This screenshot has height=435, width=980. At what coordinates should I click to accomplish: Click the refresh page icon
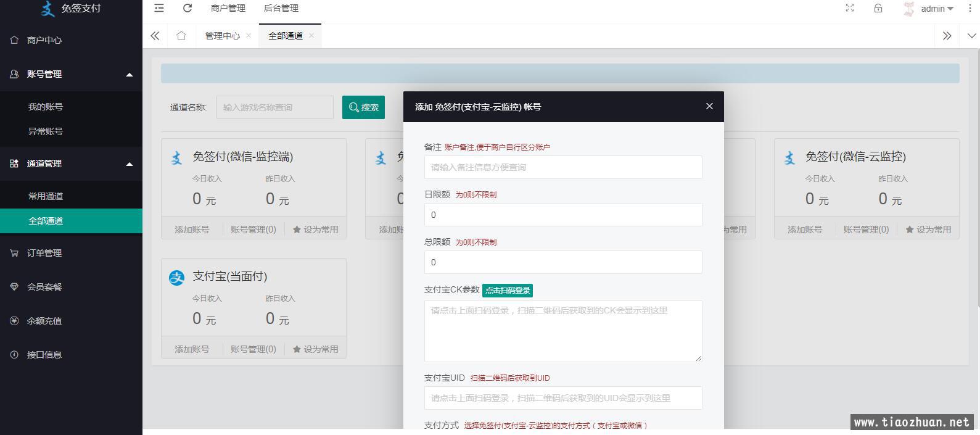(187, 8)
